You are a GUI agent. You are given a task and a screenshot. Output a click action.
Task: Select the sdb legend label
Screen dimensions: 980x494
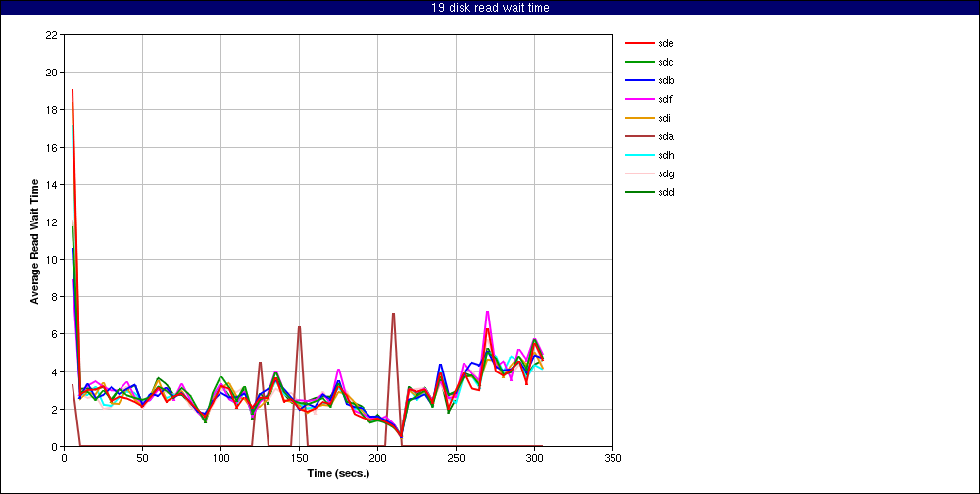tap(666, 80)
